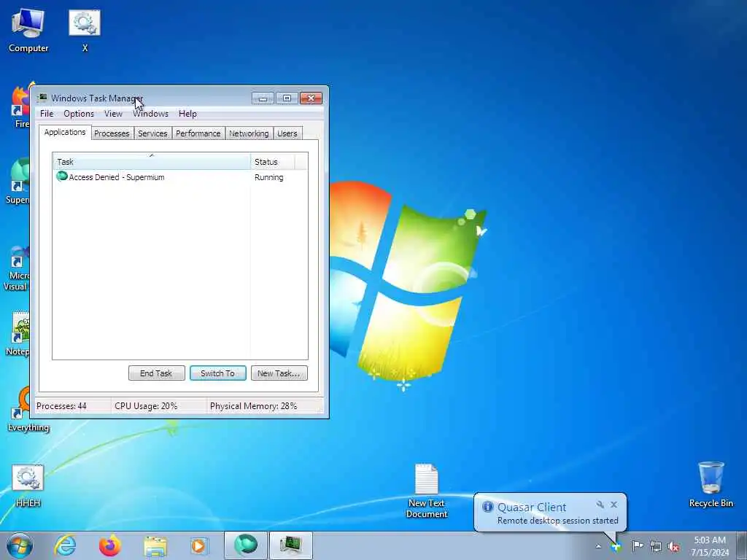Click the Task Manager title bar icon
This screenshot has height=560, width=747.
click(42, 98)
